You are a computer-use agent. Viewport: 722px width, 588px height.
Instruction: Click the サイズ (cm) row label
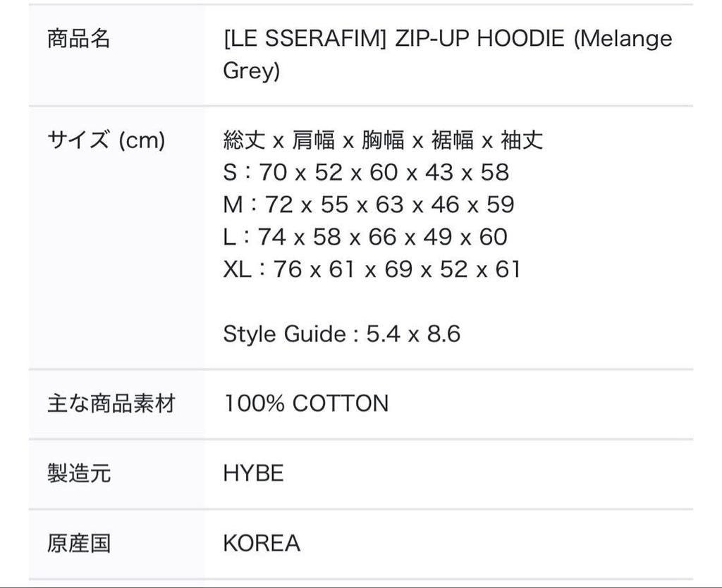[106, 140]
